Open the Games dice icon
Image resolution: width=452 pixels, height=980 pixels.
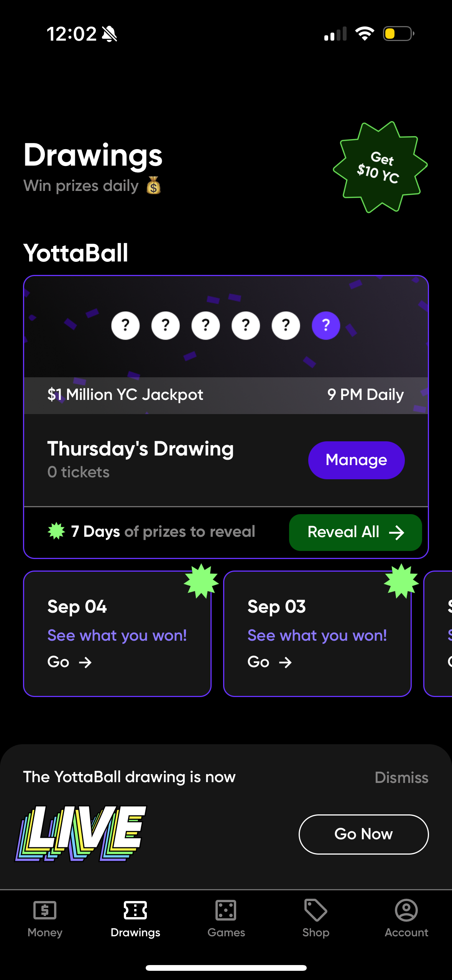click(226, 910)
